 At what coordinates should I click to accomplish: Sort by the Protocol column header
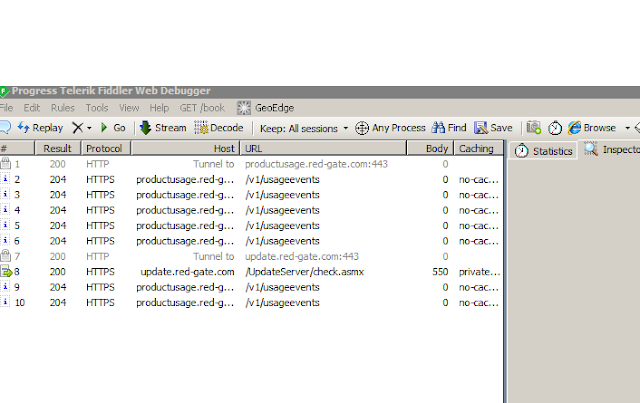106,148
